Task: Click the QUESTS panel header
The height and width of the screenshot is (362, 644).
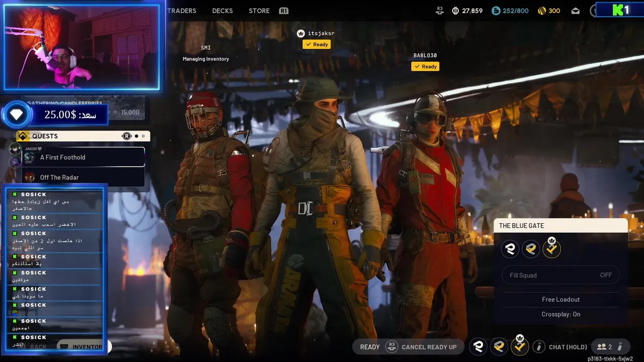Action: coord(83,136)
